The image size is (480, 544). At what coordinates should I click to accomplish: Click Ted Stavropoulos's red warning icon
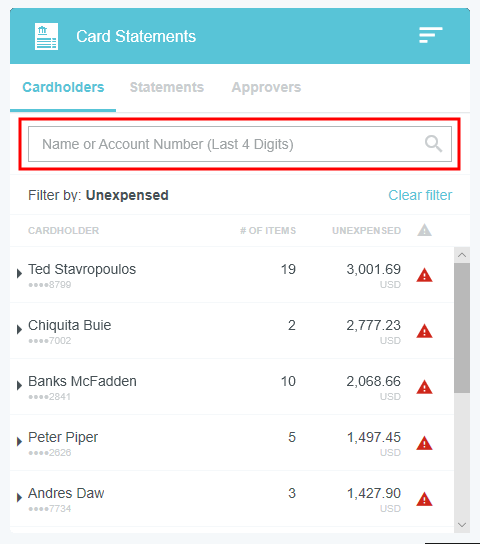point(424,275)
